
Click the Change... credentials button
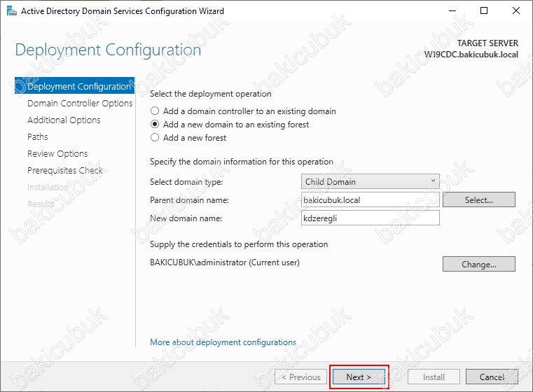click(478, 265)
